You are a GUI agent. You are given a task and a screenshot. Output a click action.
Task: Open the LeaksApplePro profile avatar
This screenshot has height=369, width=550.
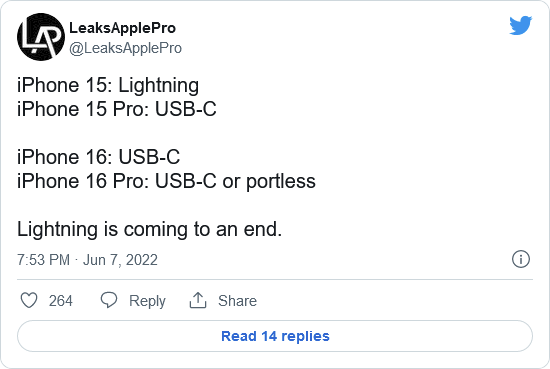41,37
